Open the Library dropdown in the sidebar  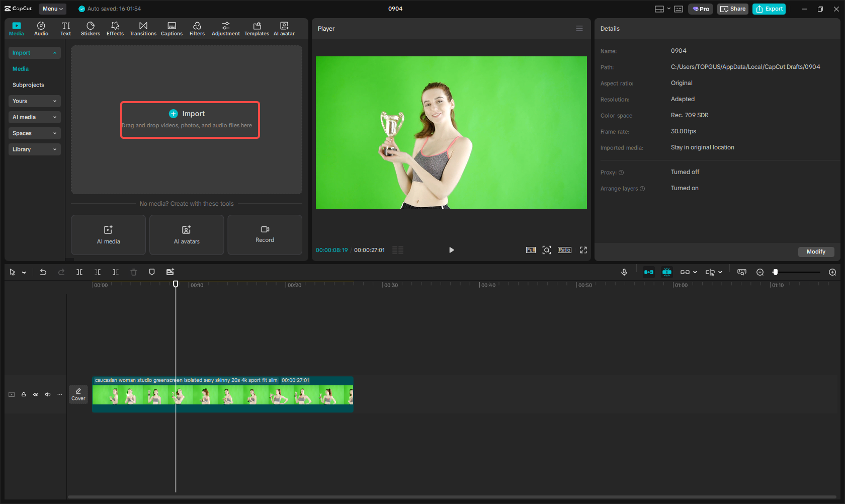coord(34,149)
